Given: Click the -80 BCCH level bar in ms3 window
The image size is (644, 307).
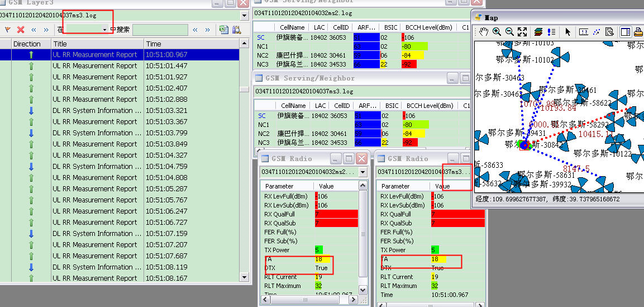Looking at the screenshot, I should coord(416,125).
